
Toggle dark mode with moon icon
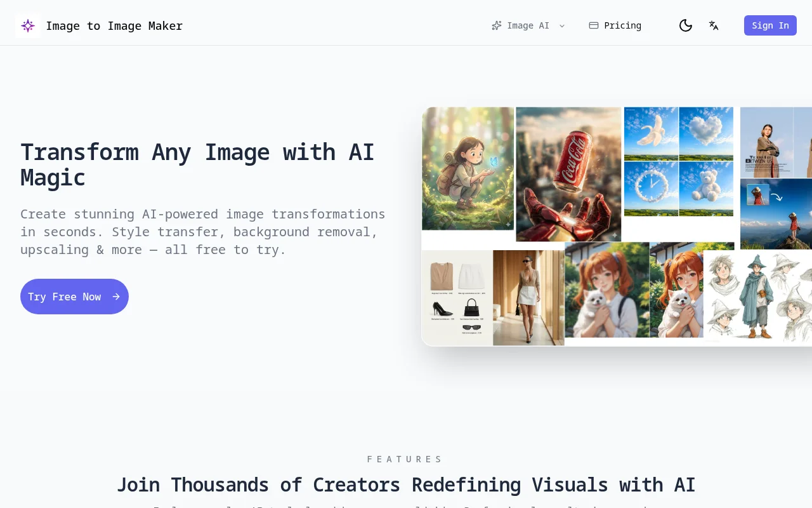coord(685,26)
